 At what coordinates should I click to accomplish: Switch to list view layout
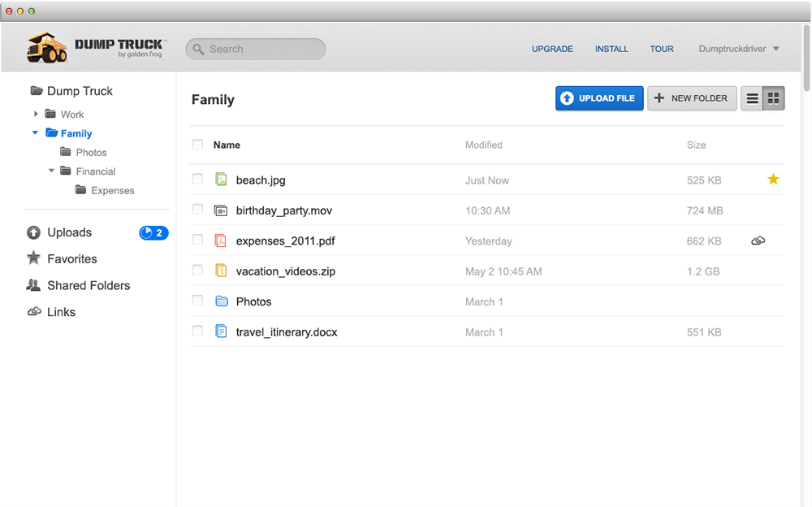(752, 98)
